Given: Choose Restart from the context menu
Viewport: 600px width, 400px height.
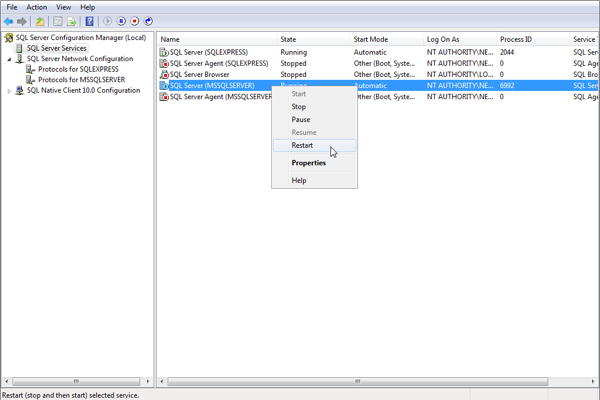Looking at the screenshot, I should [315, 145].
